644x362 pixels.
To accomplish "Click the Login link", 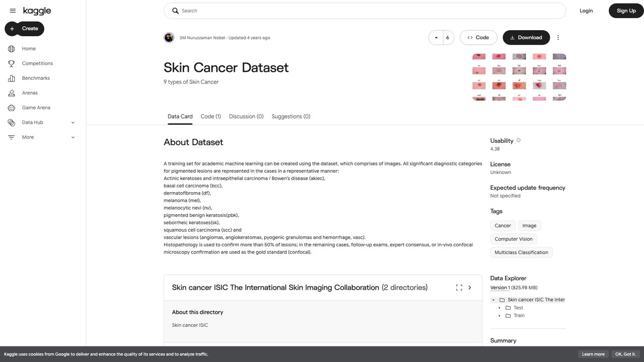I will (x=586, y=11).
